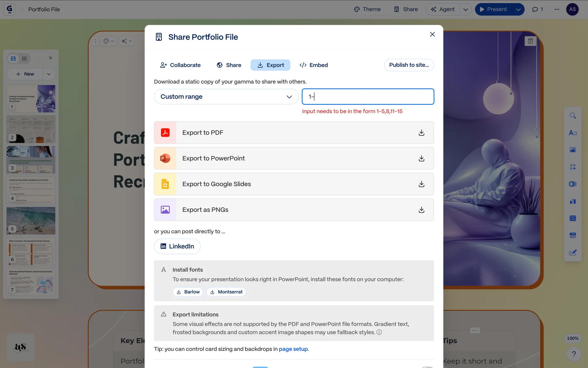Switch to outline list view
588x368 pixels.
(x=24, y=58)
